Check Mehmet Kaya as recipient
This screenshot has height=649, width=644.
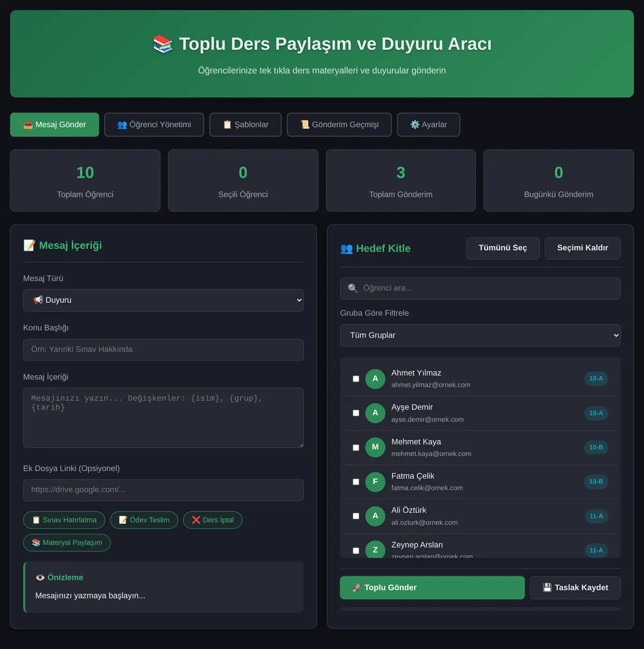click(356, 447)
